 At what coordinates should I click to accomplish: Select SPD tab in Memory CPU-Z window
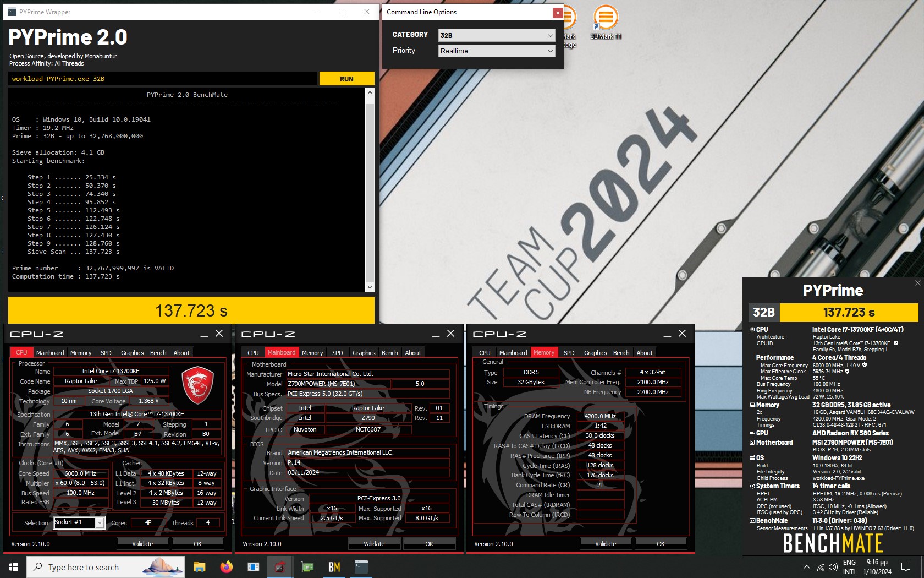pyautogui.click(x=569, y=353)
